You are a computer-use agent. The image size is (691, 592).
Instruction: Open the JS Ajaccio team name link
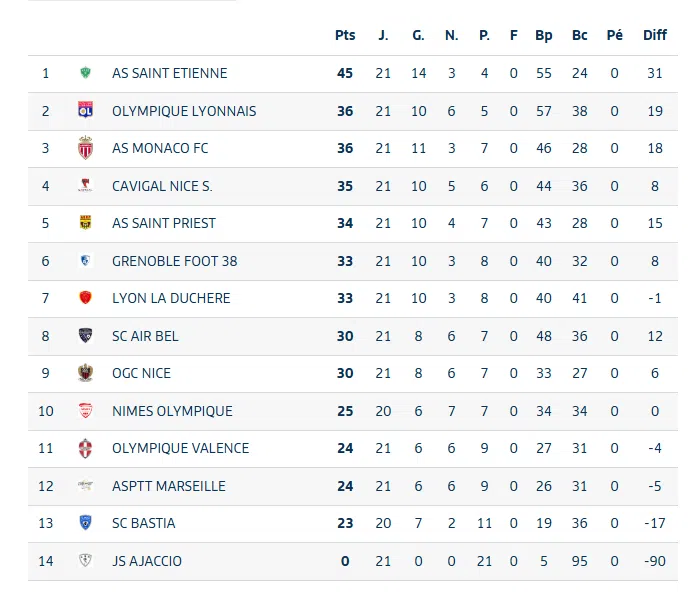coord(147,561)
